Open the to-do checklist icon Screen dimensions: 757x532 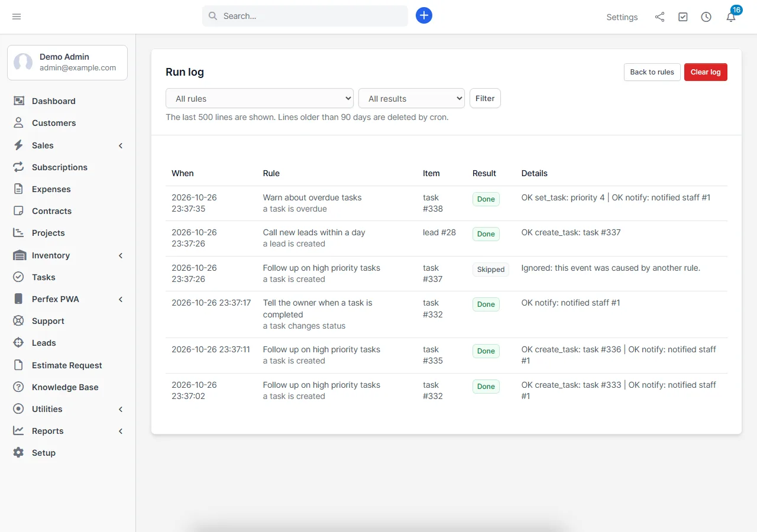tap(683, 17)
